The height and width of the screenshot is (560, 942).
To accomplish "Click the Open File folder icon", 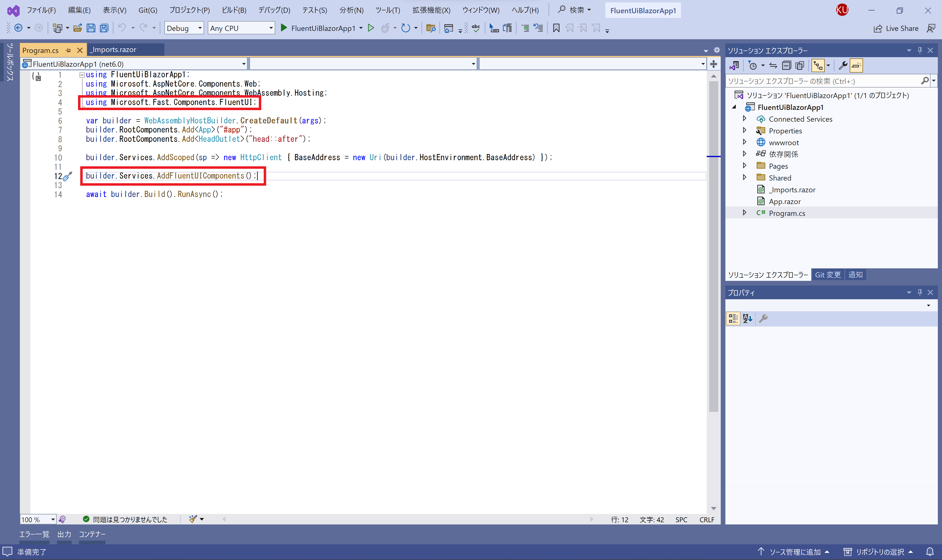I will click(78, 28).
